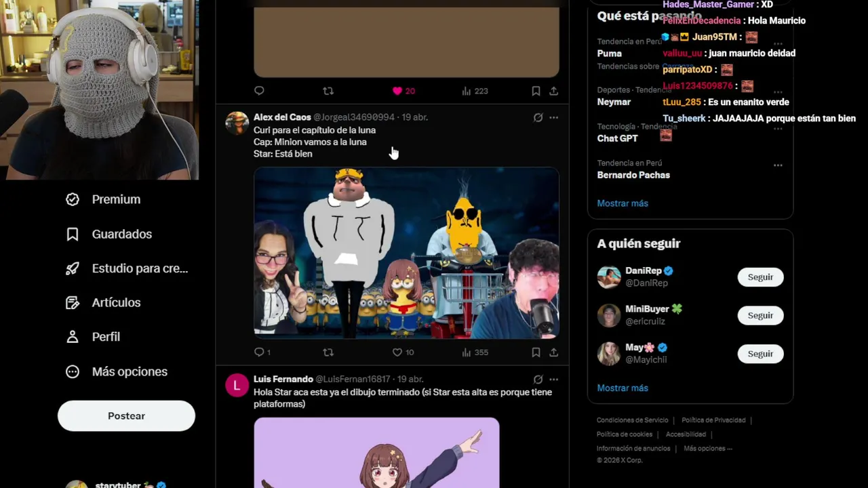Repost the top post with 20 likes
The width and height of the screenshot is (868, 488).
[328, 91]
